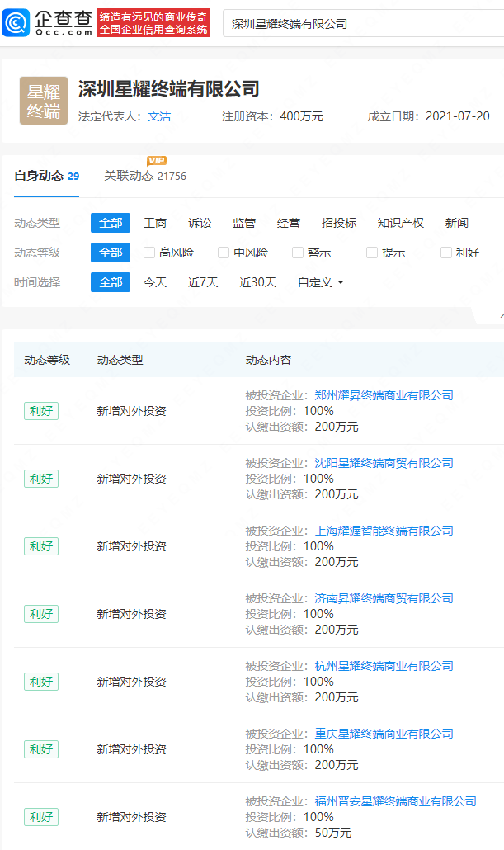Image resolution: width=504 pixels, height=850 pixels.
Task: Check the 警示 checkbox
Action: 298,253
